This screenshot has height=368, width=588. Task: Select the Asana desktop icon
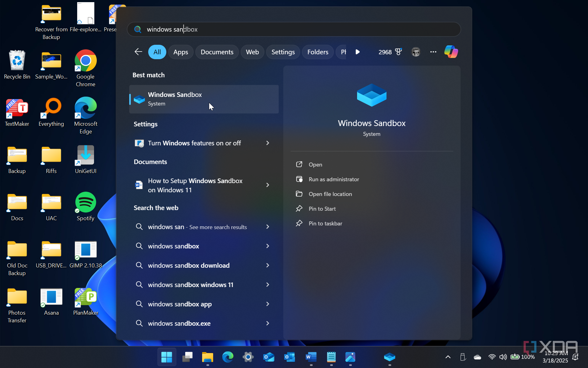click(x=51, y=302)
